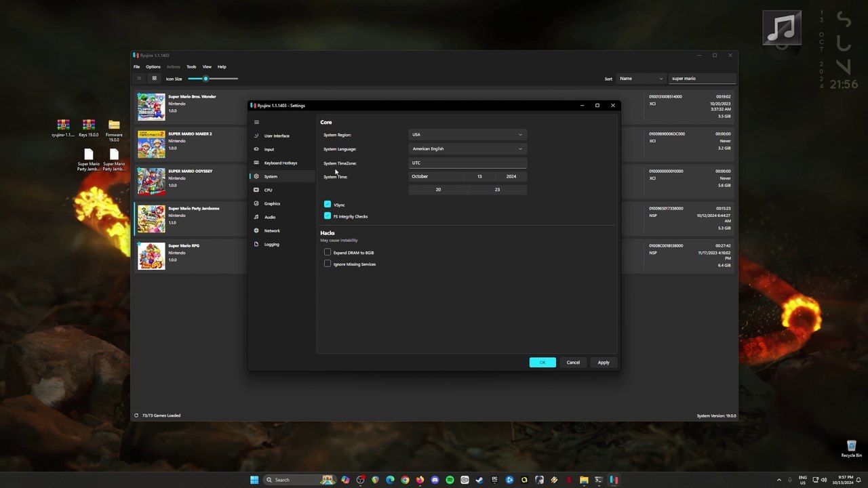Uncheck FS Integrity Checks

[328, 216]
